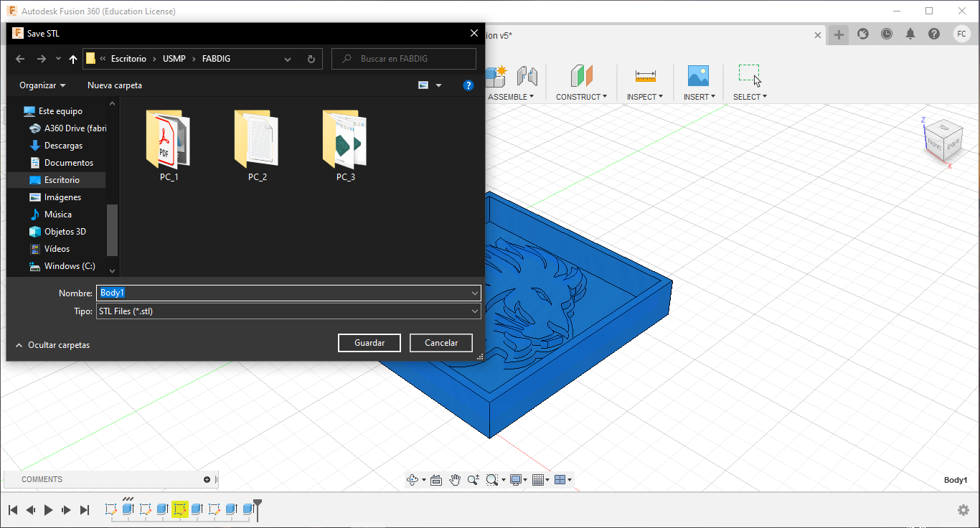Click the Offset Plane icon above CONSTRUCT

pyautogui.click(x=582, y=75)
